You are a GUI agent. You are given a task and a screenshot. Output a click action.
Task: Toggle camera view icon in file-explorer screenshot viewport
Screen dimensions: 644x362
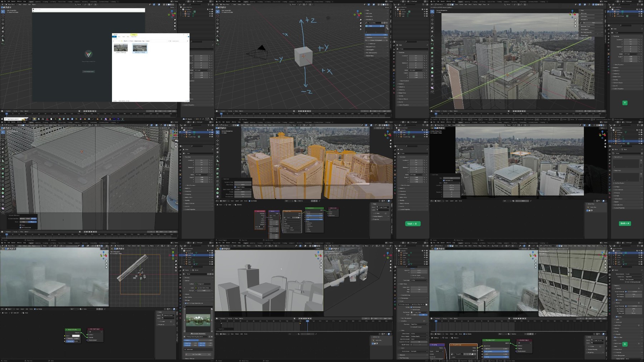pyautogui.click(x=175, y=26)
